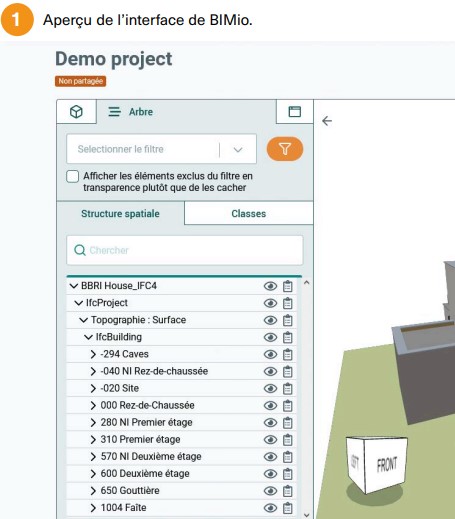Click the LEFT face of the view cube
455x519 pixels.
[x=356, y=463]
